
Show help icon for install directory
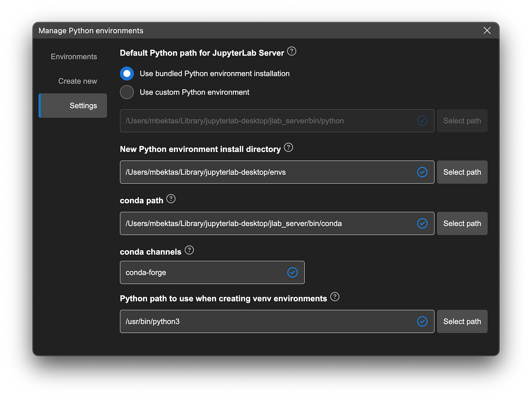click(288, 147)
